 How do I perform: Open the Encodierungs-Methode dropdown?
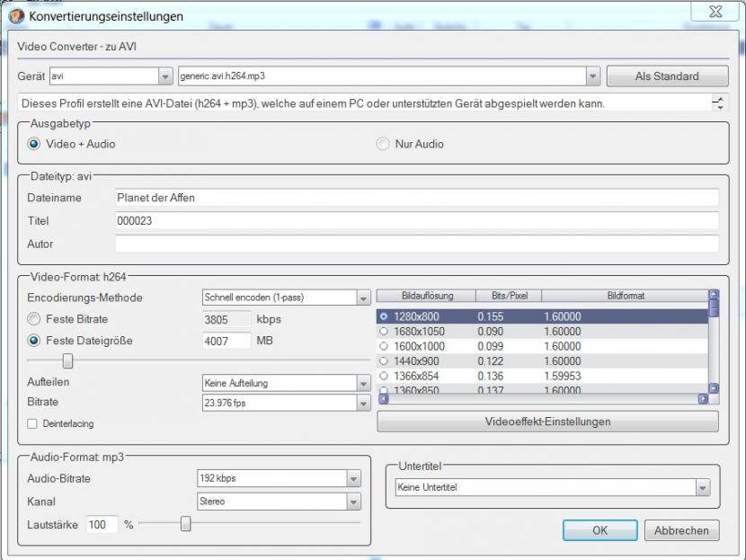point(363,298)
